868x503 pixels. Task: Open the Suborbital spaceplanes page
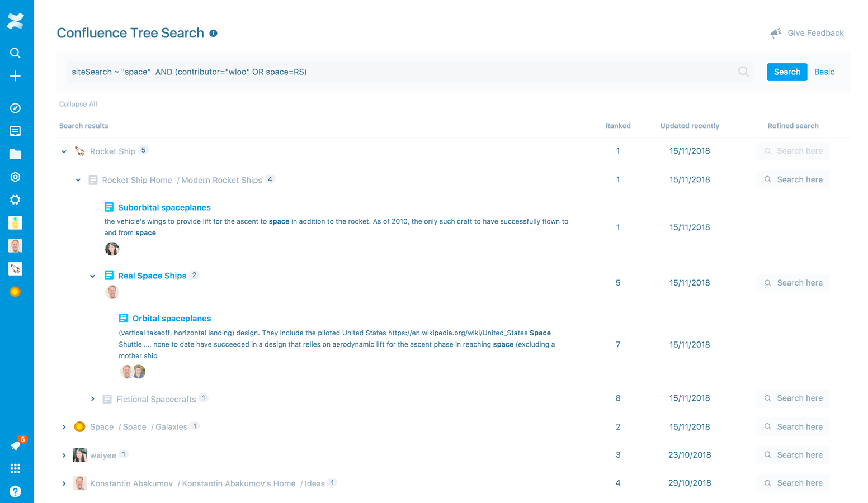pyautogui.click(x=164, y=207)
